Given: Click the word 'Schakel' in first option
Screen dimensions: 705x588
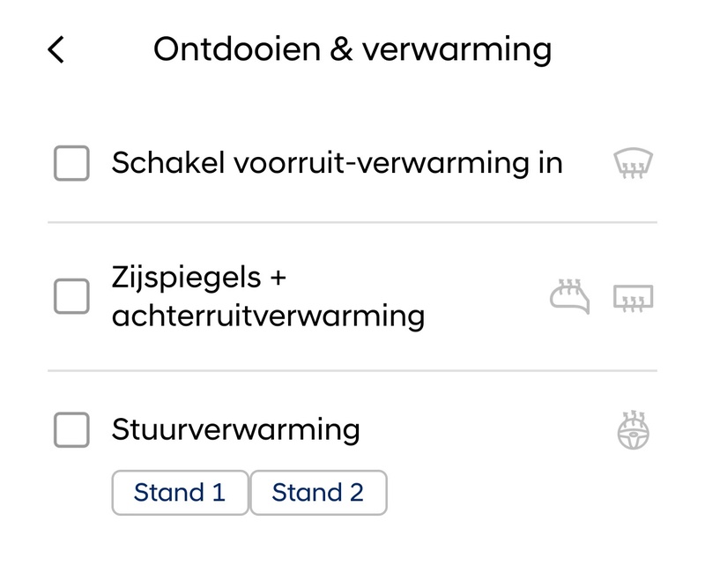Looking at the screenshot, I should (x=164, y=163).
